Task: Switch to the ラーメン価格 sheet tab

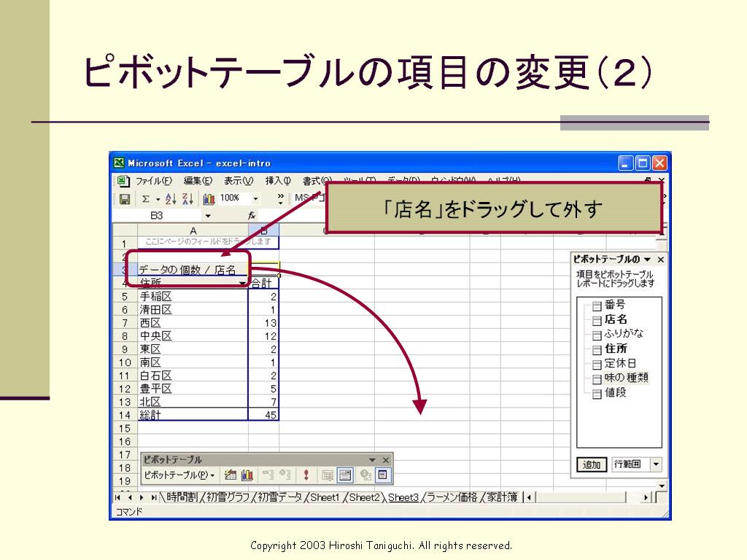Action: pyautogui.click(x=452, y=497)
